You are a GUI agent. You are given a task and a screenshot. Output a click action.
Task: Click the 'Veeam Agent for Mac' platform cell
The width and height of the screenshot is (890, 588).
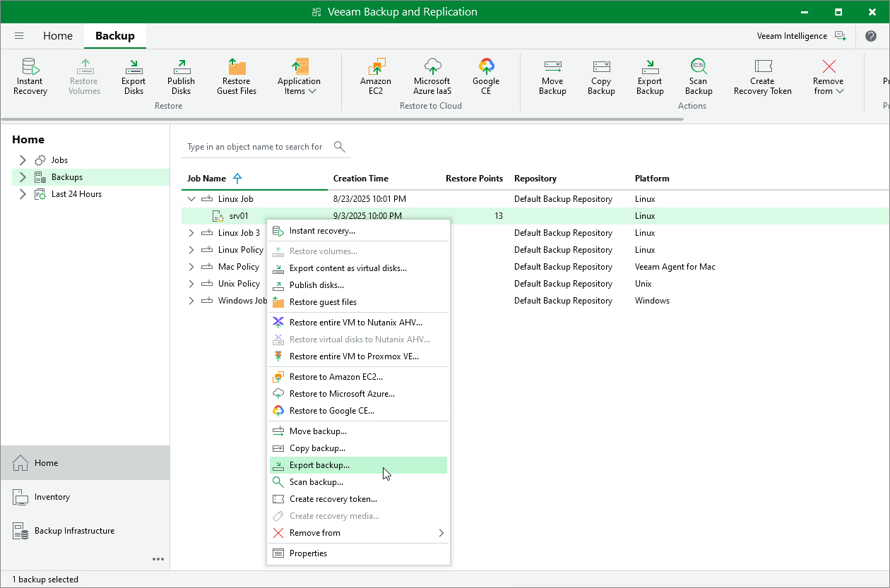pyautogui.click(x=675, y=267)
